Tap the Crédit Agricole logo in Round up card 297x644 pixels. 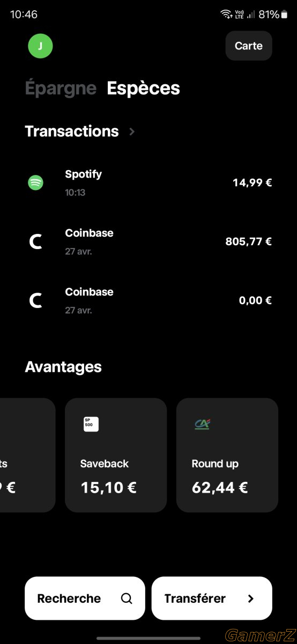(202, 424)
